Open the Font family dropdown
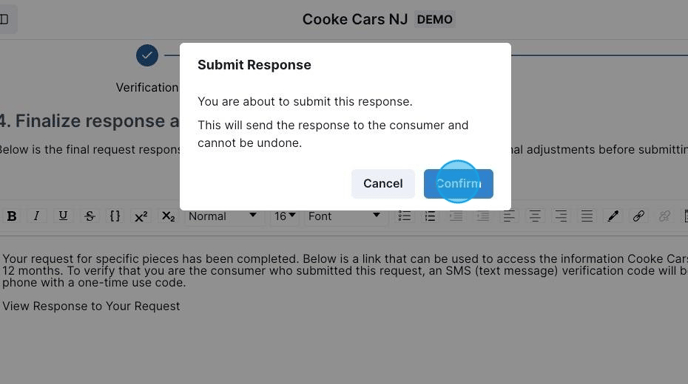688x384 pixels. [344, 216]
